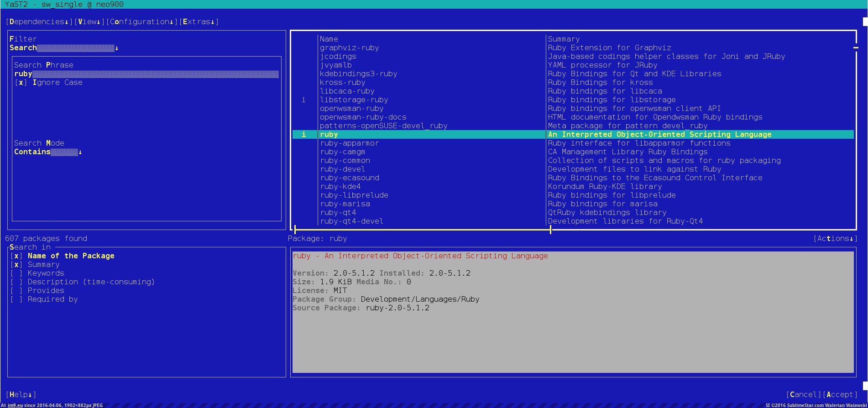The image size is (868, 408).
Task: Click the 'Package: ruby' label
Action: coord(318,239)
